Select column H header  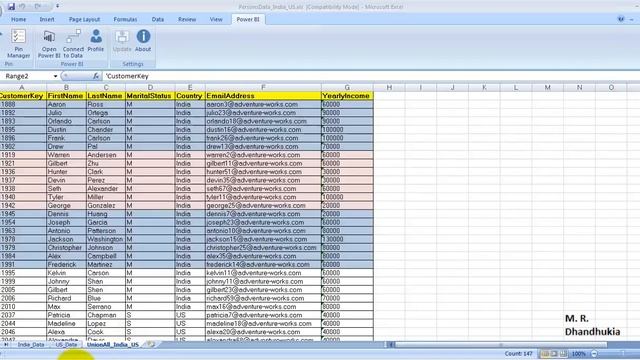pyautogui.click(x=389, y=87)
